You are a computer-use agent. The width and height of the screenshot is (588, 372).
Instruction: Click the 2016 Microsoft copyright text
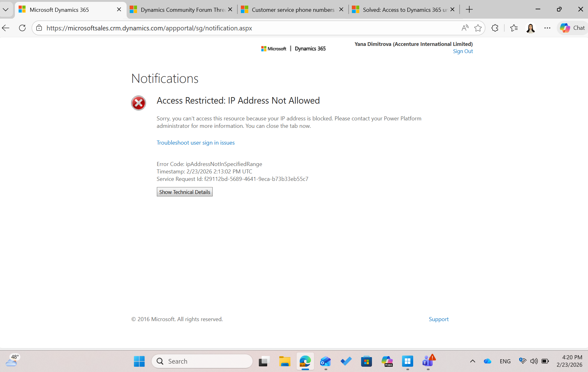pyautogui.click(x=177, y=319)
